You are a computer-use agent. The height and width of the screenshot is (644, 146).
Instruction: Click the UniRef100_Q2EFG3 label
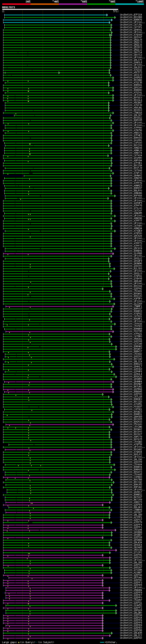[131, 565]
